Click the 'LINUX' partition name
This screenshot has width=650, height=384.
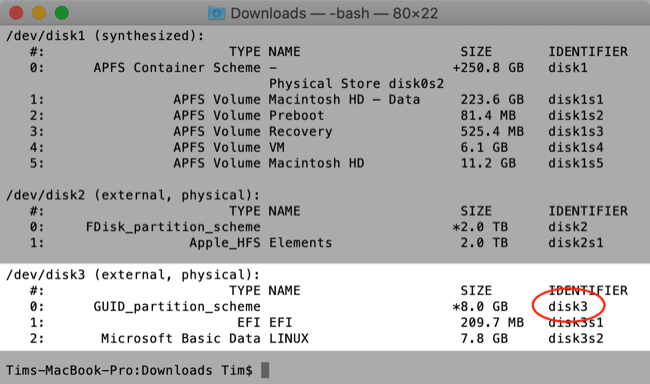289,339
